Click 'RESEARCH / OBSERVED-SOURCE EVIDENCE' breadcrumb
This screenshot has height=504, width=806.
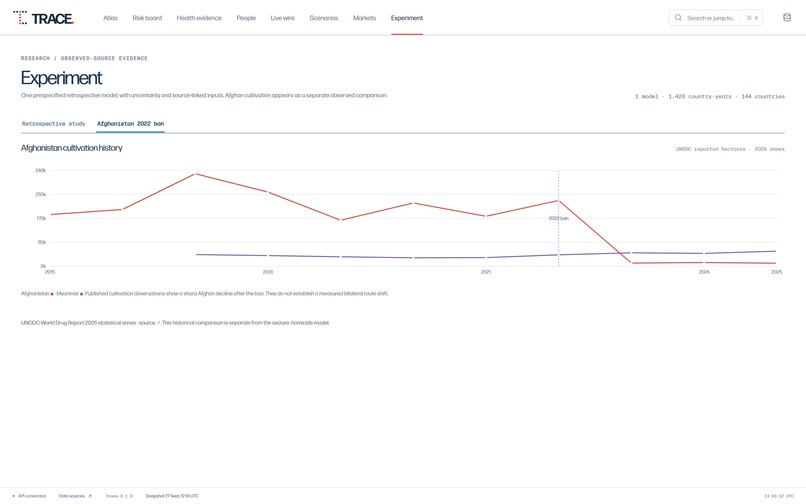[84, 58]
